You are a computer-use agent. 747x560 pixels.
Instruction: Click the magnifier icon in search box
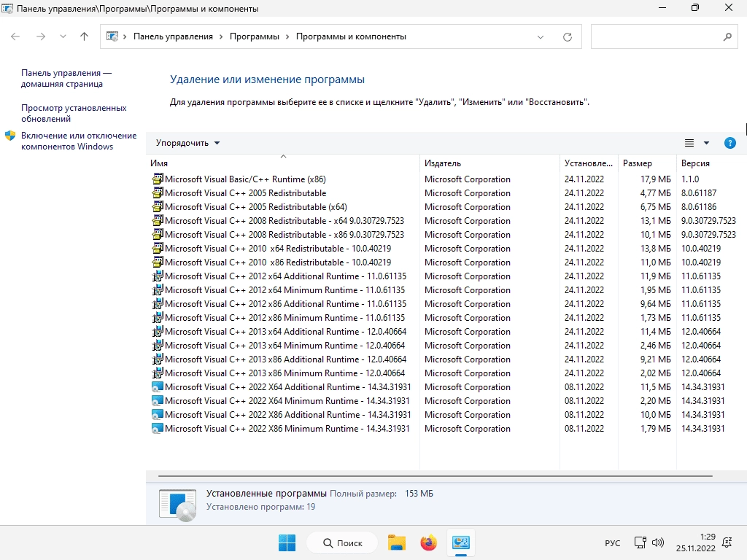point(727,36)
